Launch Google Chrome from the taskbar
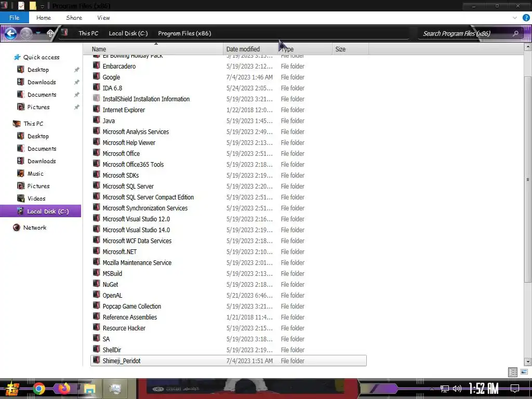The image size is (532, 399). point(38,389)
